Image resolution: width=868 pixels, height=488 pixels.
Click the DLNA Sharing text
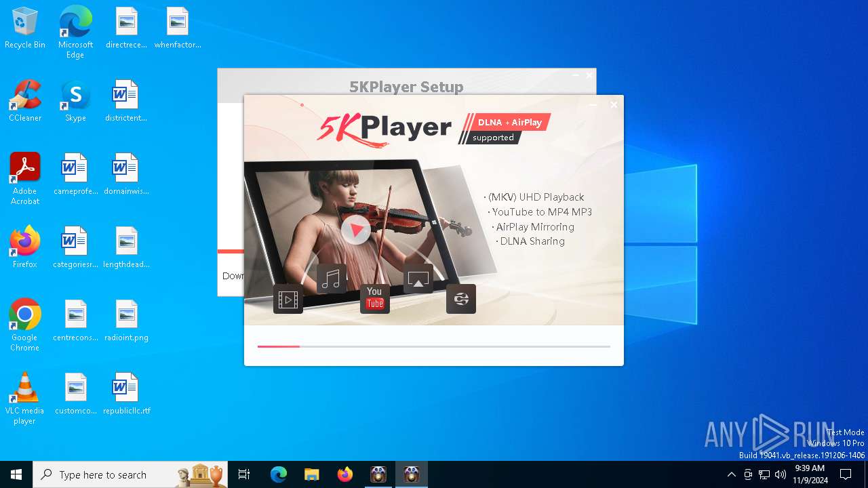(x=532, y=241)
